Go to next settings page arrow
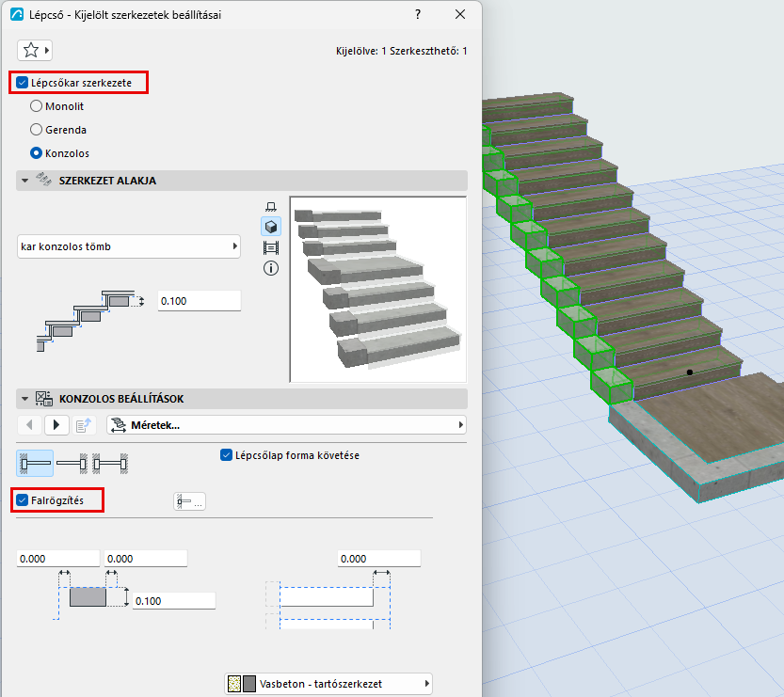This screenshot has width=784, height=697. (56, 425)
